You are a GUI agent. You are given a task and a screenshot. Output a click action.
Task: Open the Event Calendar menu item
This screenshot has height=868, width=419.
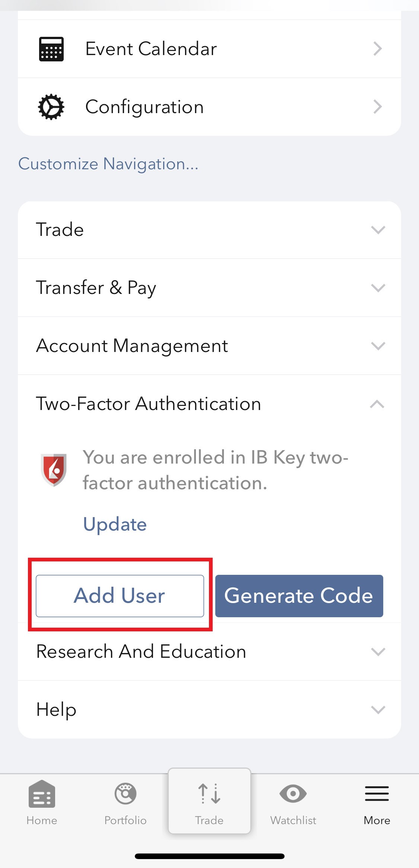pyautogui.click(x=209, y=49)
